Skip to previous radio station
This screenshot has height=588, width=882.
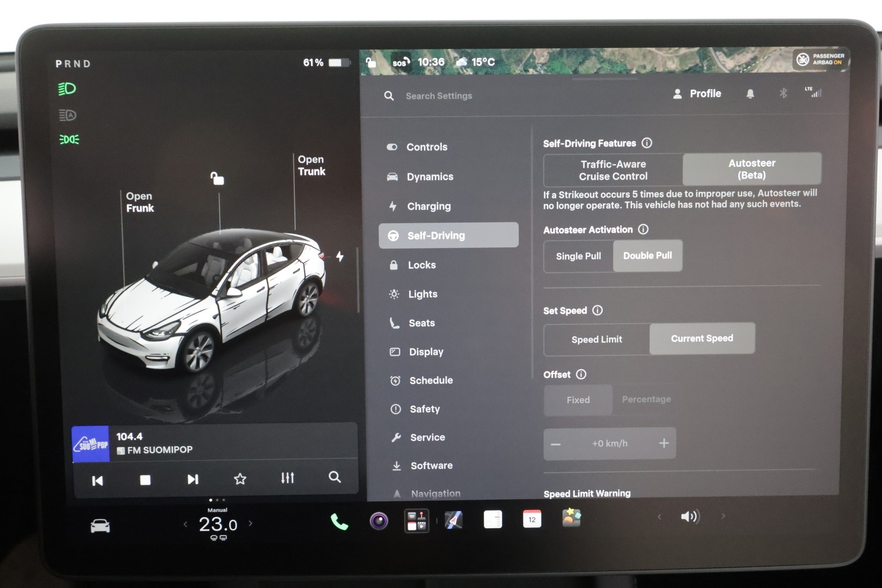(97, 481)
